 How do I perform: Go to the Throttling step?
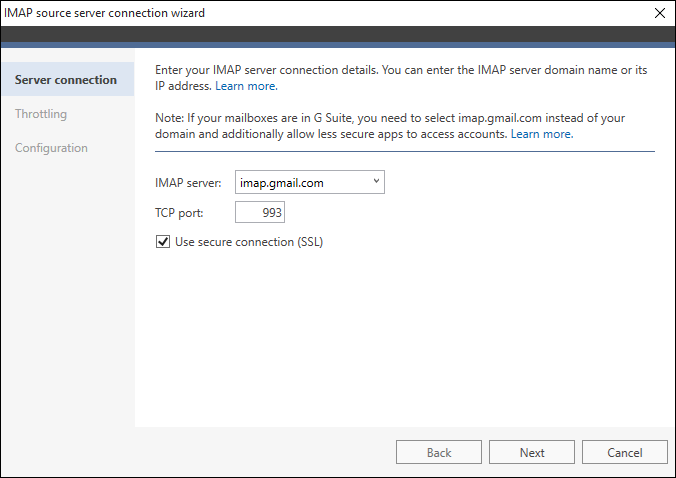pyautogui.click(x=41, y=114)
